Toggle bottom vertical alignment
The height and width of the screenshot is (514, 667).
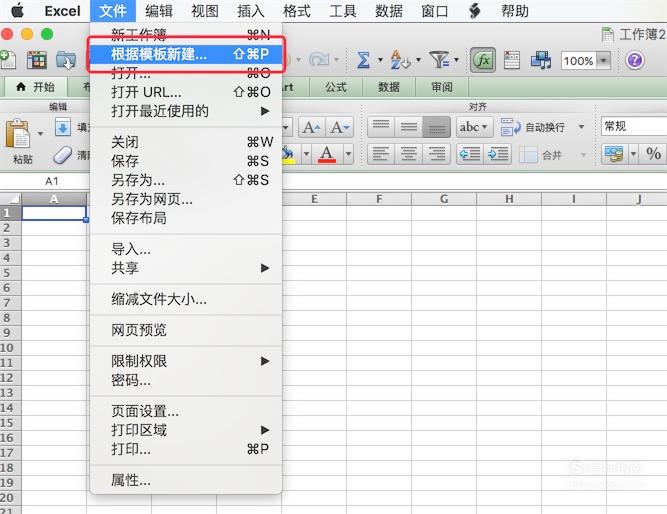(x=436, y=127)
